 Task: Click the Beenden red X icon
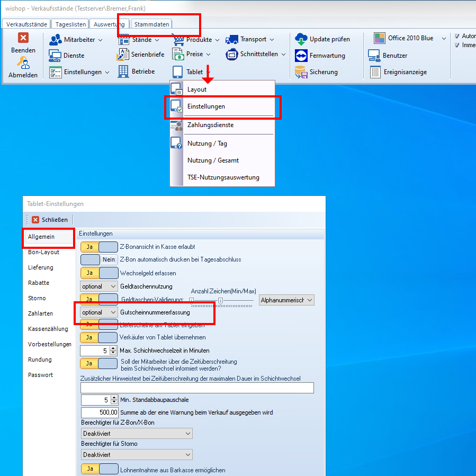coord(23,38)
